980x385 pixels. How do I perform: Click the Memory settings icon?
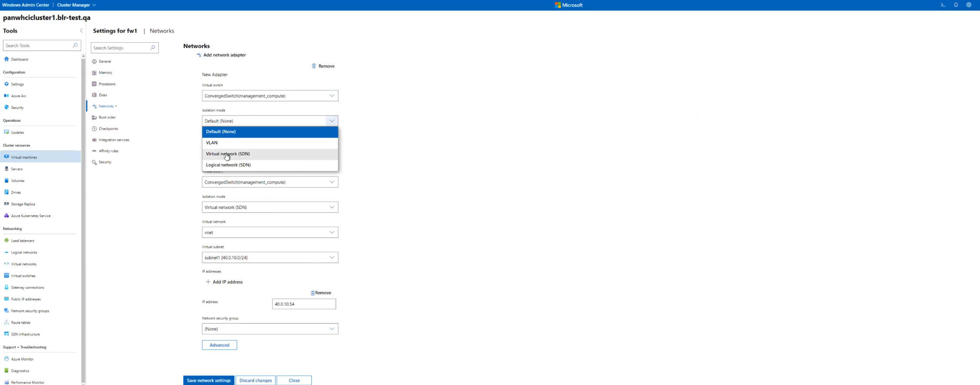coord(94,73)
